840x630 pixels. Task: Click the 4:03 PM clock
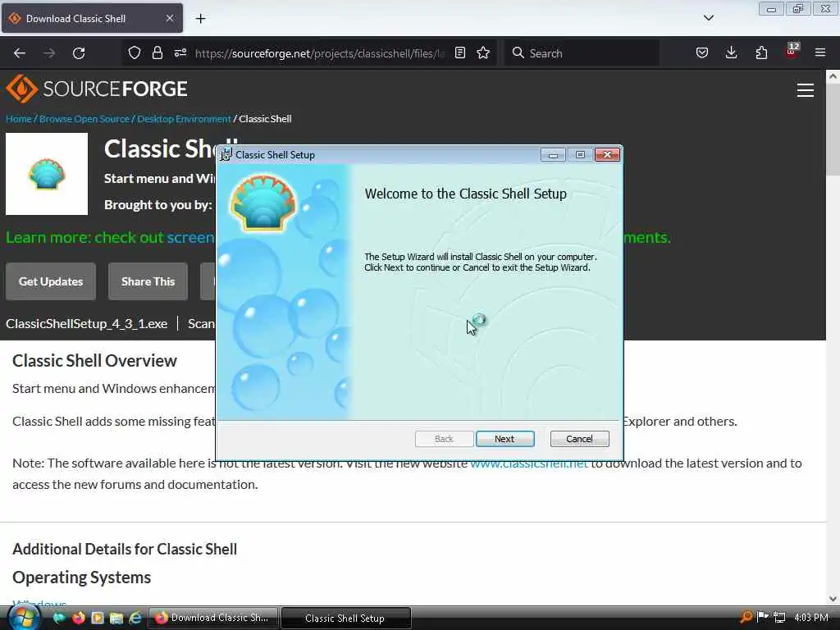click(x=811, y=618)
